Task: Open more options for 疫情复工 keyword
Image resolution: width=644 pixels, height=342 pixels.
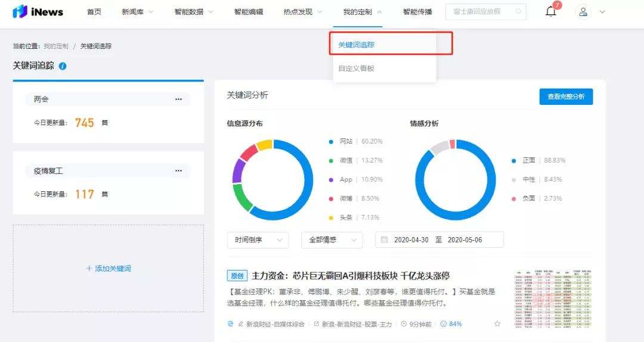Action: [x=178, y=171]
